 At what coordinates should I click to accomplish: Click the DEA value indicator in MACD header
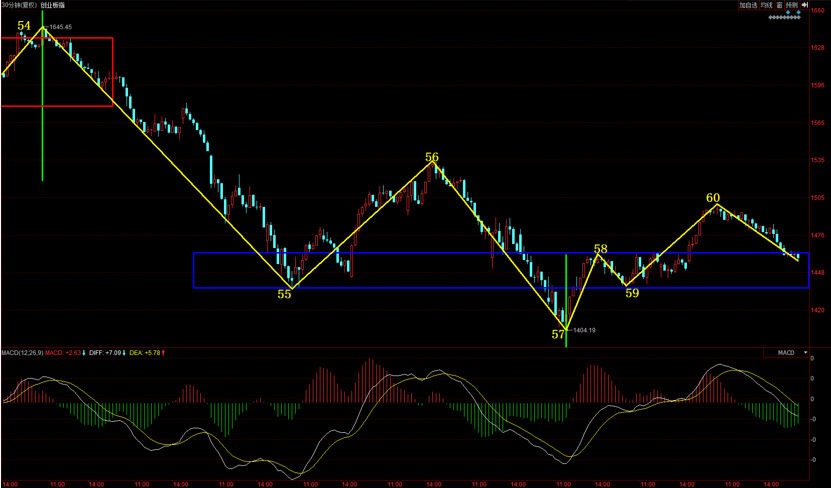pos(148,352)
